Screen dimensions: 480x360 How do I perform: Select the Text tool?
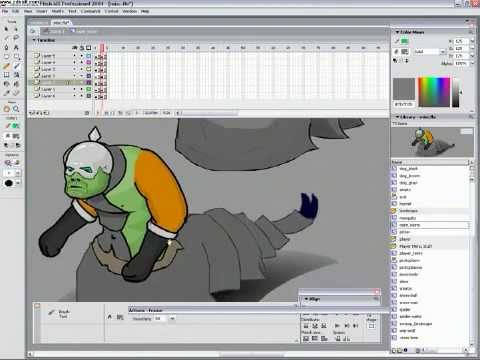[x=16, y=47]
